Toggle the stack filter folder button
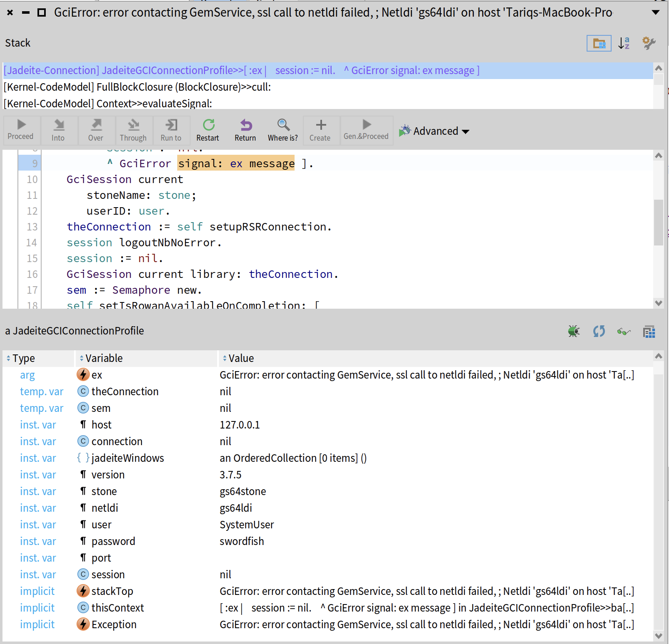This screenshot has height=644, width=669. click(599, 43)
